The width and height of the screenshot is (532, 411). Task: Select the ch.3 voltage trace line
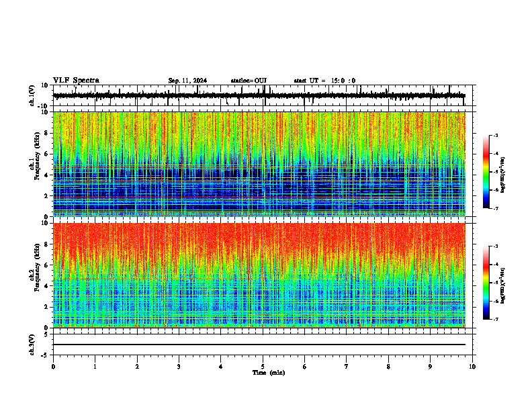point(259,345)
